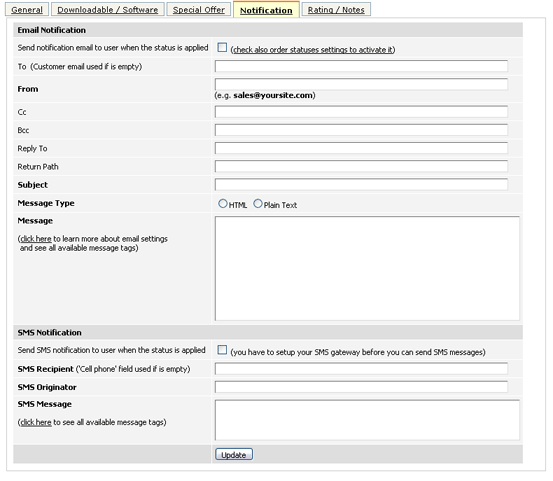This screenshot has width=553, height=481.
Task: Focus the Return Path field
Action: 361,166
